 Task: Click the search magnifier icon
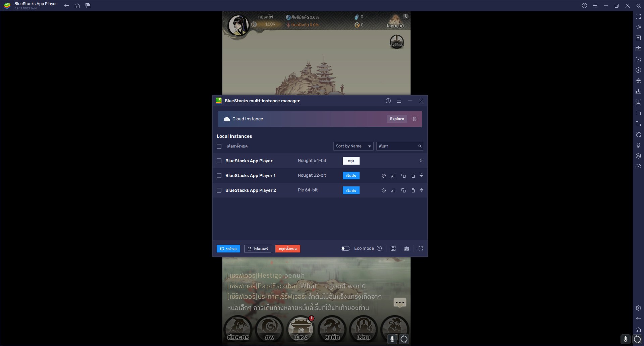tap(420, 146)
